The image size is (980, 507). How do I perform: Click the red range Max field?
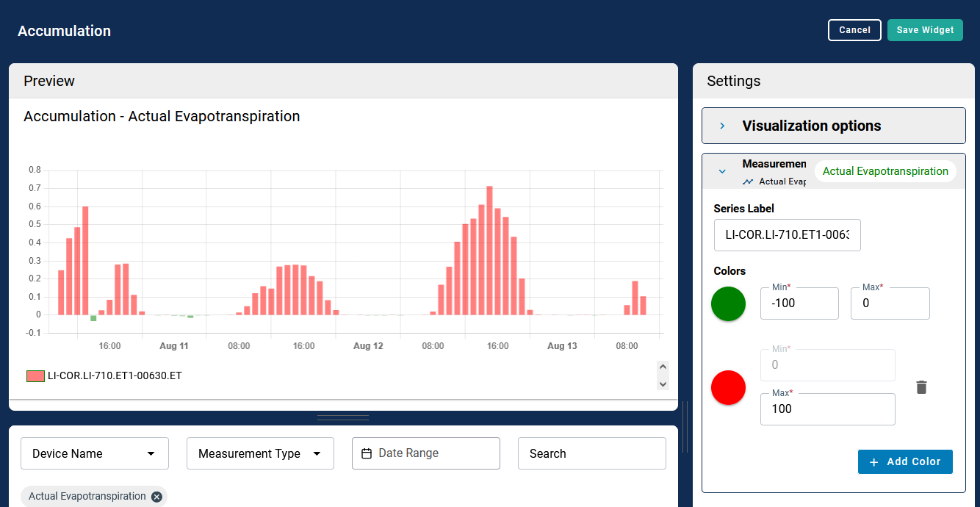click(x=827, y=409)
